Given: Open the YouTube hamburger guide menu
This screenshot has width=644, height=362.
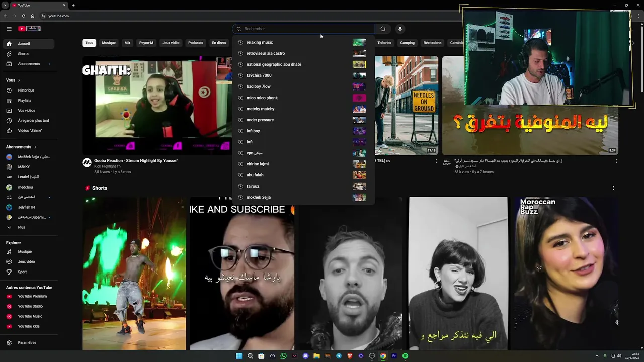Looking at the screenshot, I should click(x=9, y=29).
